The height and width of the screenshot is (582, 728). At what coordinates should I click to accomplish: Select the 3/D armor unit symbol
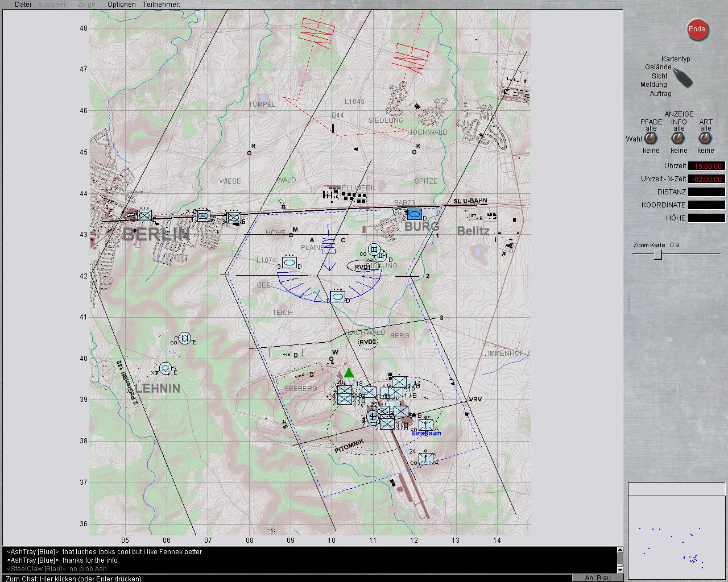tap(289, 263)
